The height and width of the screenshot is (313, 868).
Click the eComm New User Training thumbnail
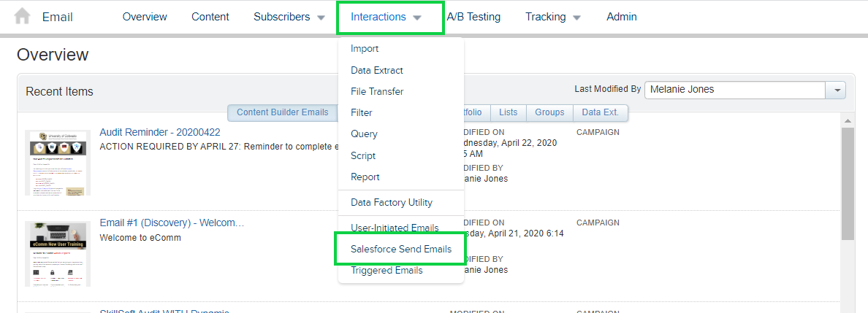coord(58,253)
